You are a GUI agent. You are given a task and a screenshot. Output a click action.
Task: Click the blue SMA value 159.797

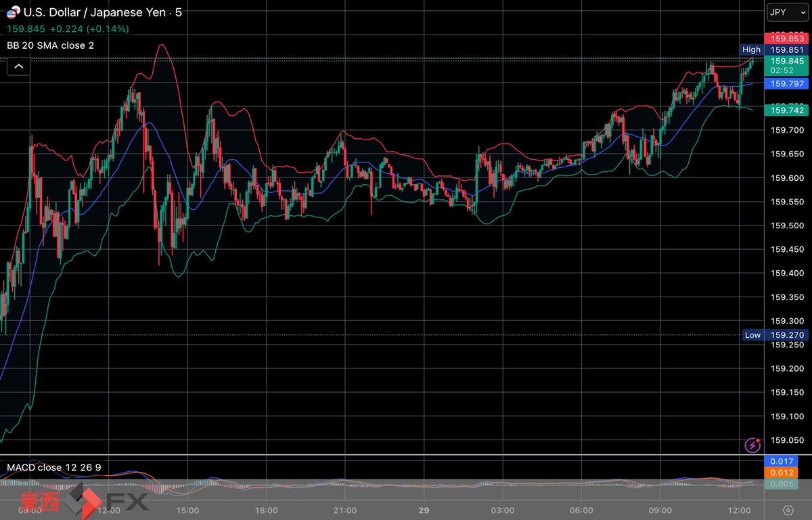coord(787,83)
